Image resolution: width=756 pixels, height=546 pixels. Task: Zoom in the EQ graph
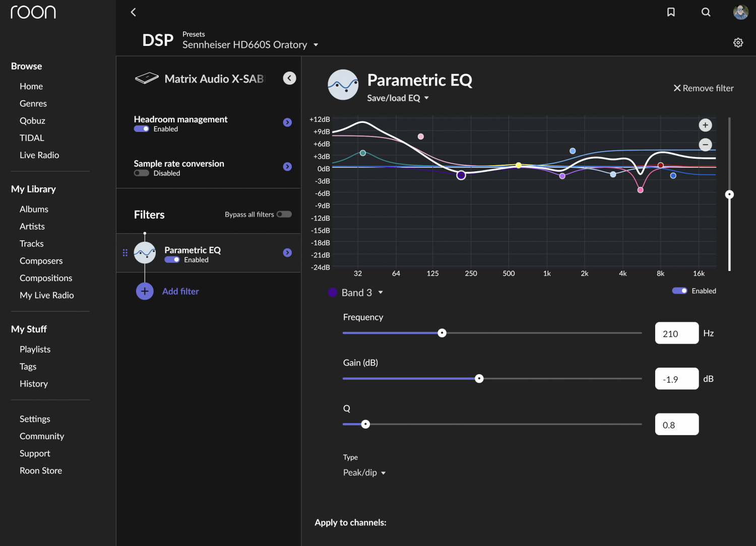click(x=705, y=125)
